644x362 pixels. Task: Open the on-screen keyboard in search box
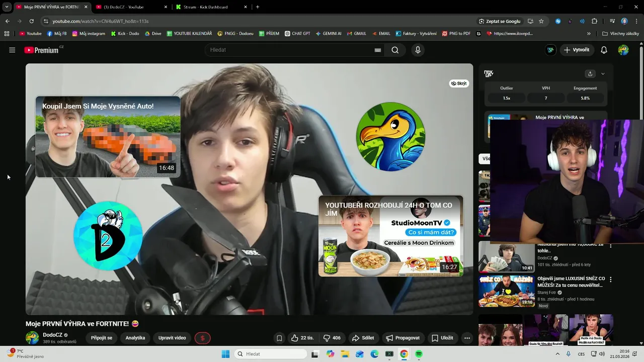pos(377,50)
